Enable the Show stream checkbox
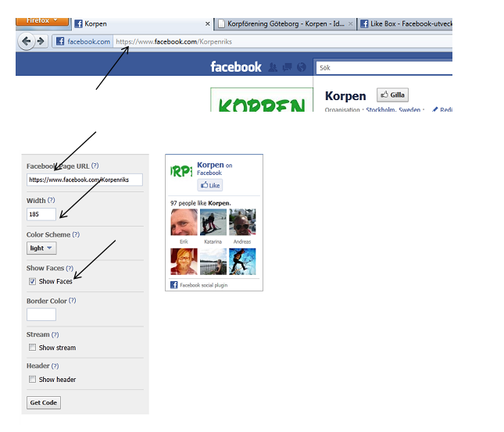Viewport: 504px width, 432px height. pos(32,347)
